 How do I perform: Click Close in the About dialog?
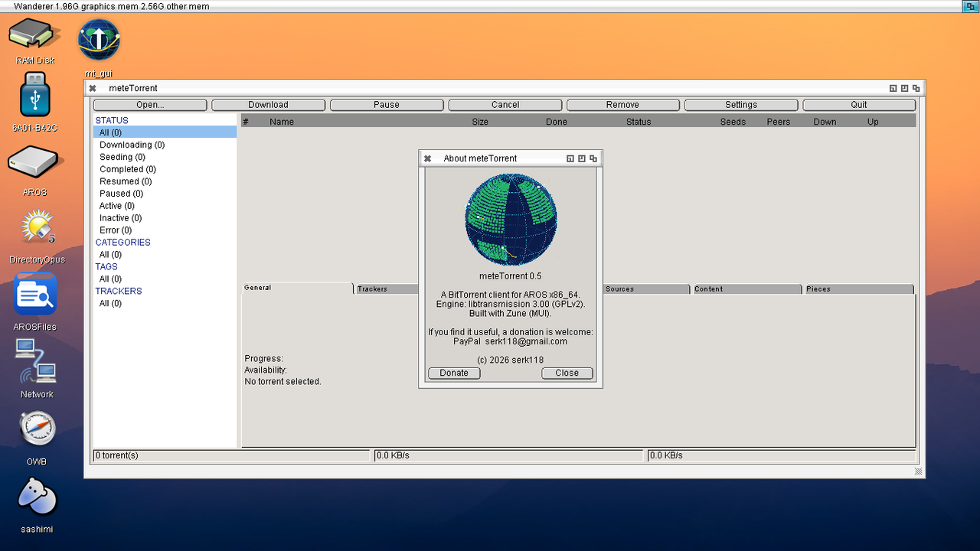(567, 373)
